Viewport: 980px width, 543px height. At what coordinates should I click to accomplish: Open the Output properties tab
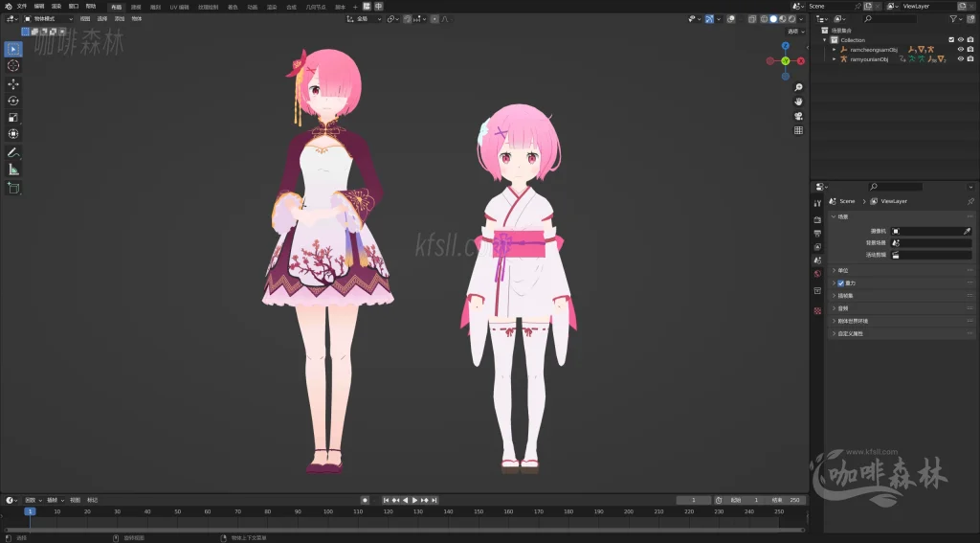coord(817,234)
